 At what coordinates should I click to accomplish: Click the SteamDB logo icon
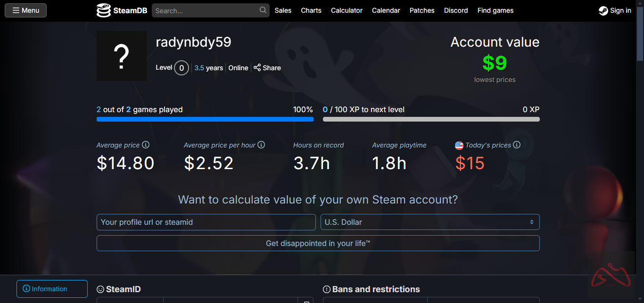pyautogui.click(x=104, y=10)
